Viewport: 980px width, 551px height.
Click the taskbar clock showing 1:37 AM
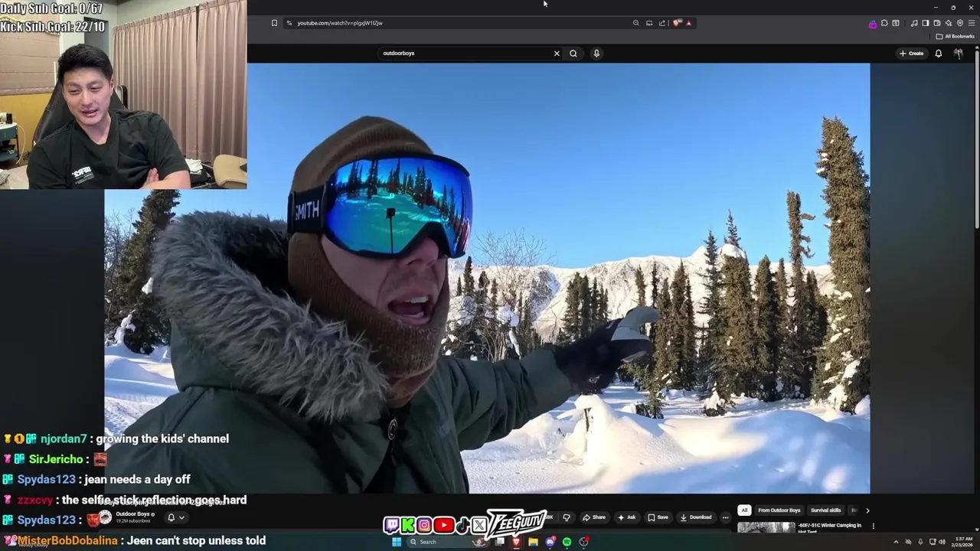963,542
